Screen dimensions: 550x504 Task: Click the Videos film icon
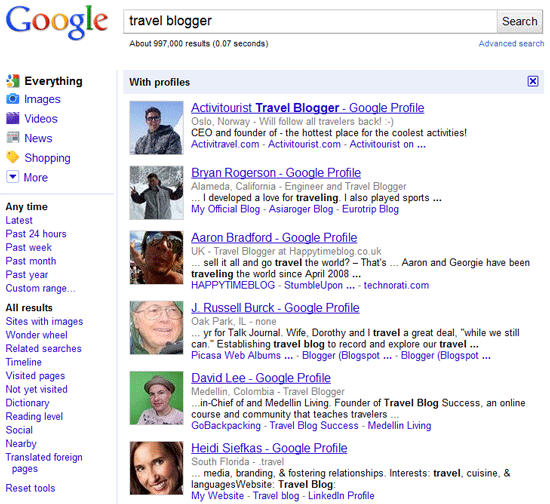[x=13, y=119]
